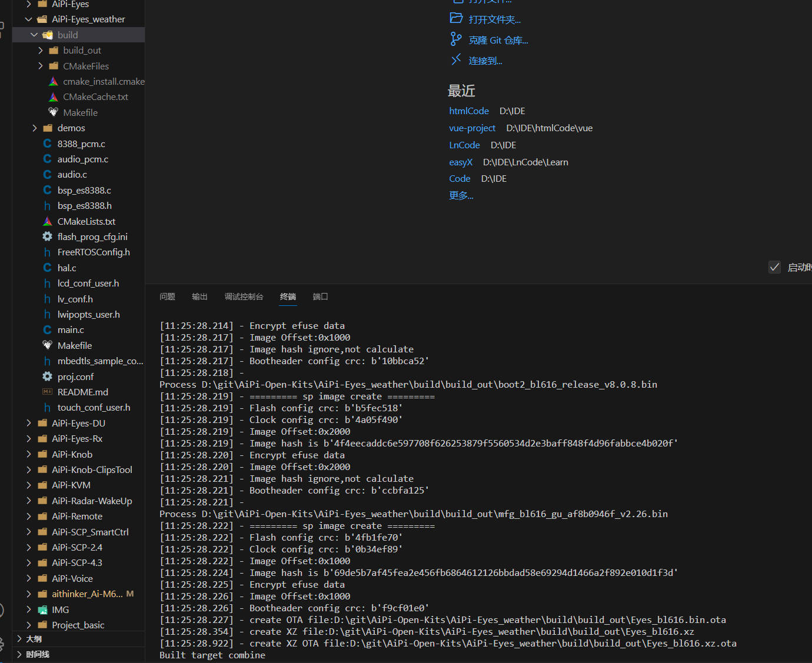Click the C icon of 8388_pcm.c

tap(48, 144)
